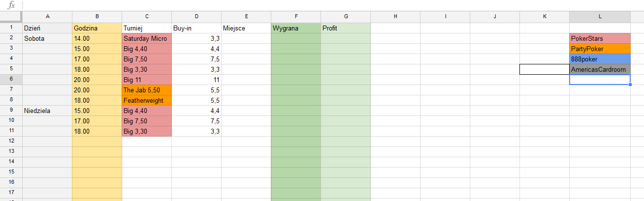The image size is (644, 201).
Task: Select entire column L header
Action: (x=600, y=17)
